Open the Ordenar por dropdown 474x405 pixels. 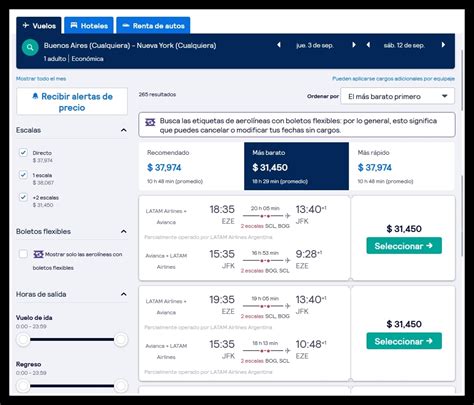point(397,96)
